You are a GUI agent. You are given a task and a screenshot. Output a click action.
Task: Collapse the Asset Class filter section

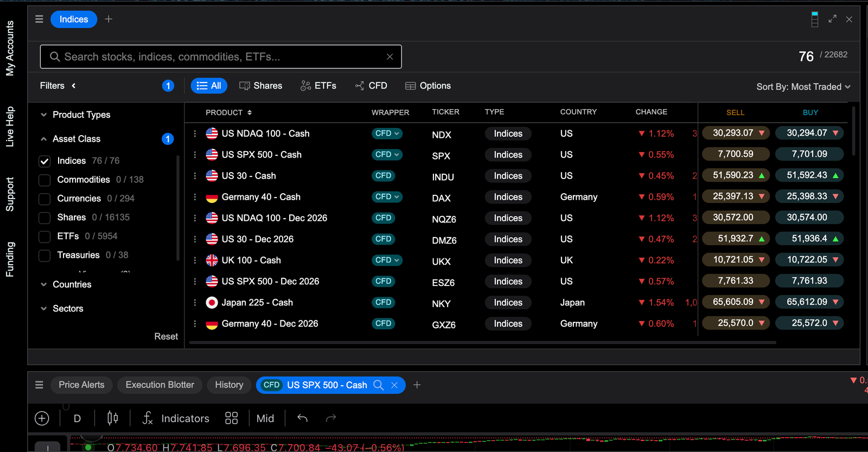pos(71,139)
